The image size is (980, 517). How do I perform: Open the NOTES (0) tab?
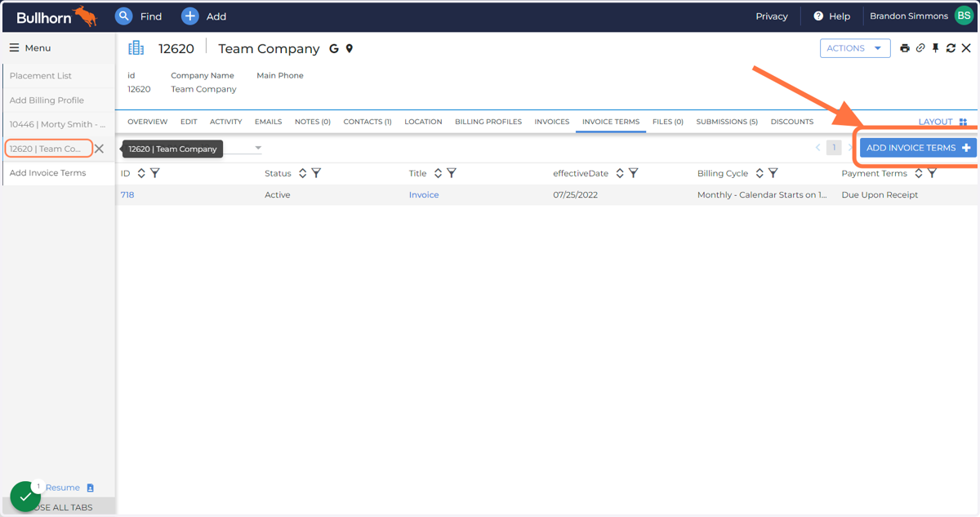click(x=313, y=122)
